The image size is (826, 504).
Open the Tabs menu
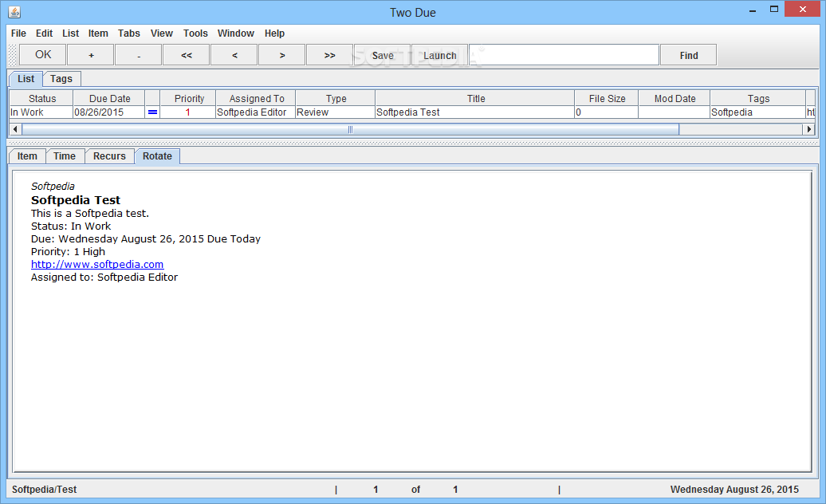(129, 33)
